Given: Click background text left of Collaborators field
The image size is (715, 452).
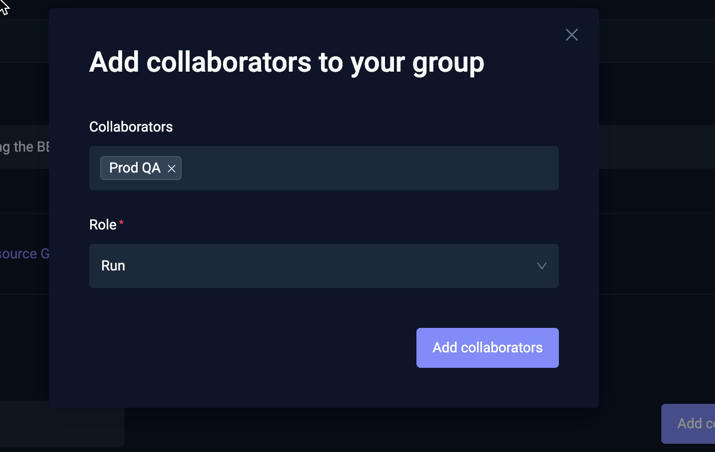Looking at the screenshot, I should click(24, 147).
